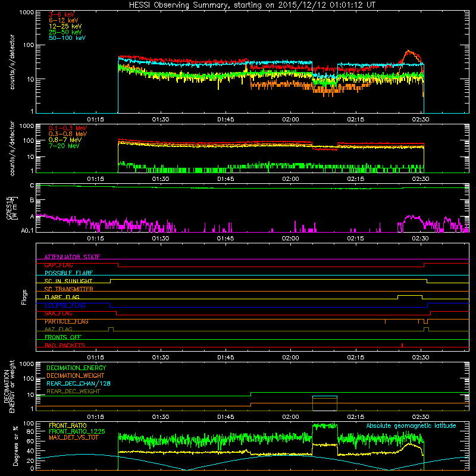
Task: Click the red BAD_PACKETS spike near 02:25
Action: 402,345
